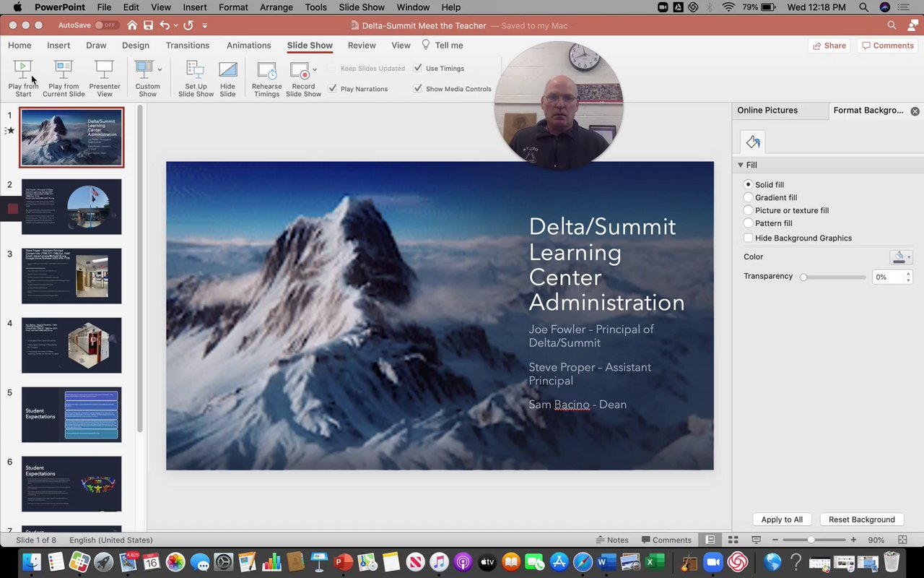The width and height of the screenshot is (924, 578).
Task: Select the Solid fill radio button
Action: 749,184
